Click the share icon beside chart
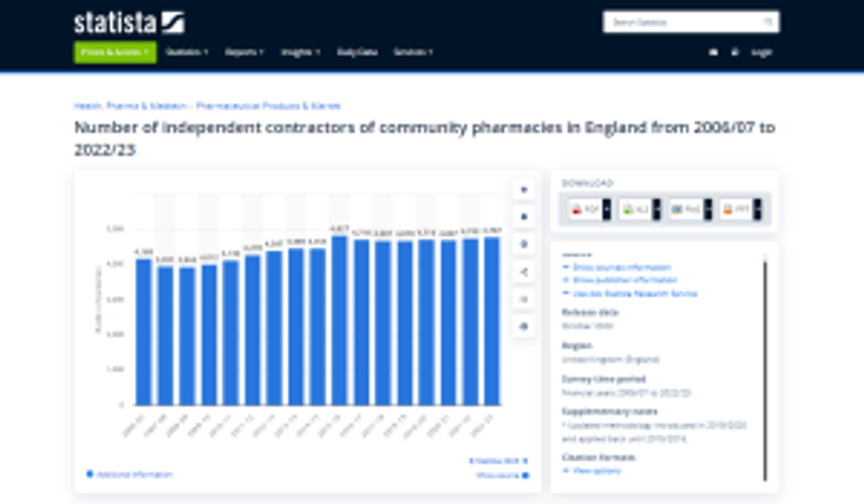Viewport: 864px width, 504px height. click(x=524, y=271)
